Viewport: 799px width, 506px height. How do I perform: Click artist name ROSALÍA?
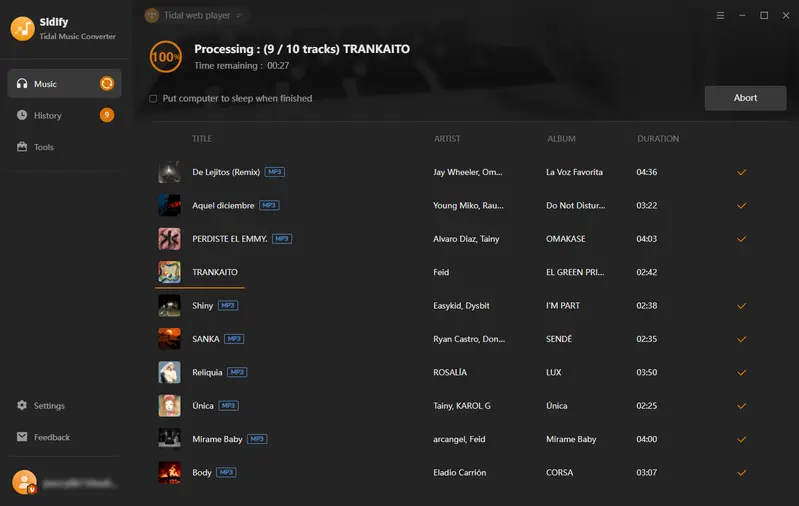coord(450,372)
